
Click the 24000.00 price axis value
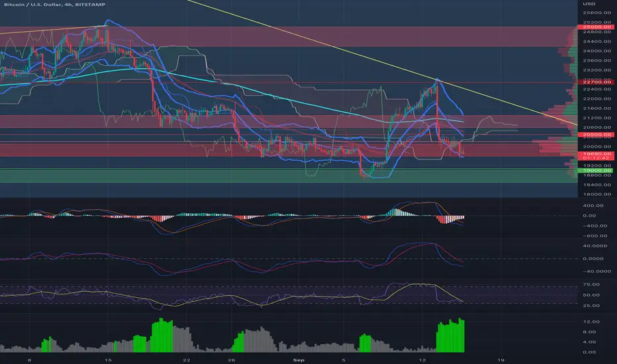coord(597,51)
